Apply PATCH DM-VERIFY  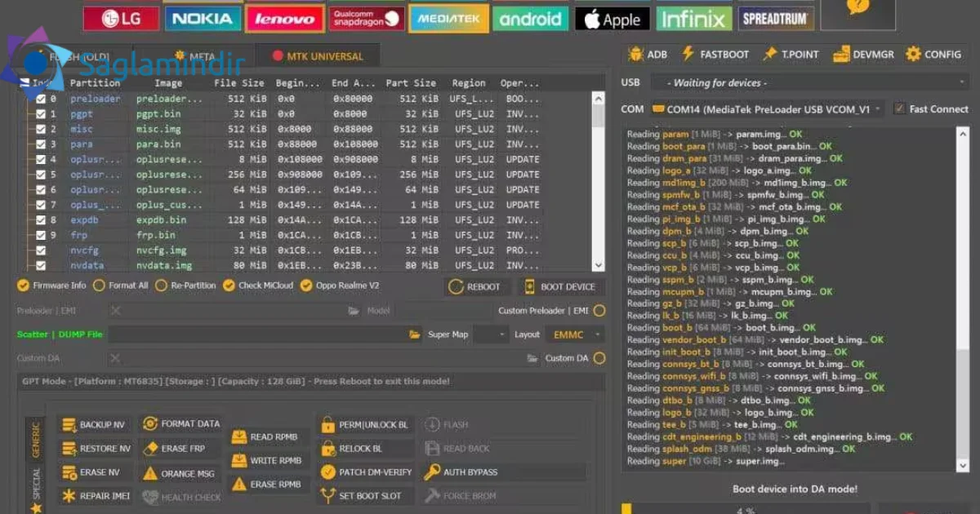[x=365, y=472]
